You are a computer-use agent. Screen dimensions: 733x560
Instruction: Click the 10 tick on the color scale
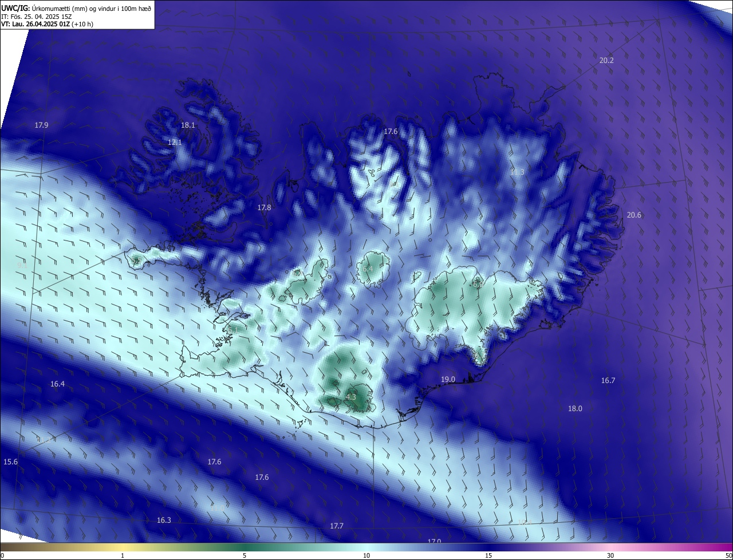coord(366,555)
